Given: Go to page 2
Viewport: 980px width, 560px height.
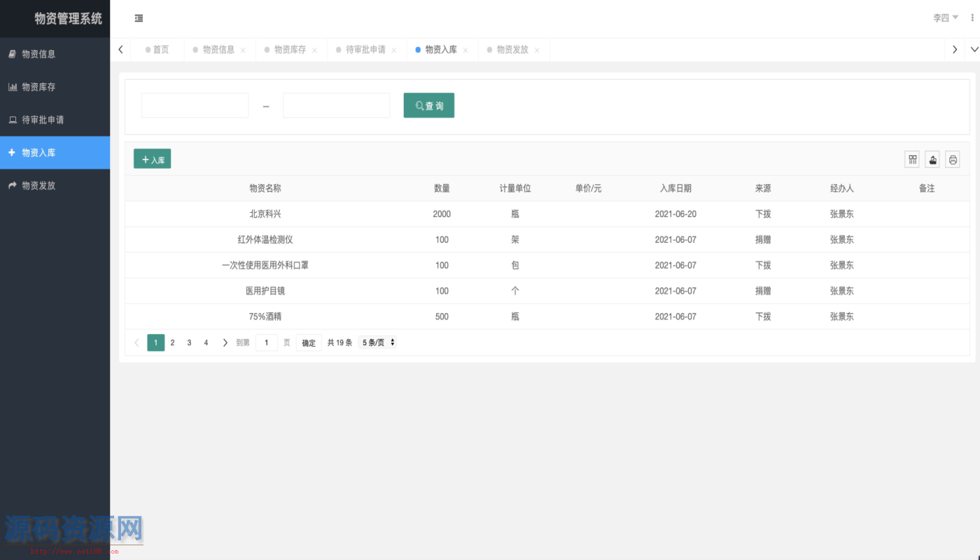Looking at the screenshot, I should coord(173,342).
